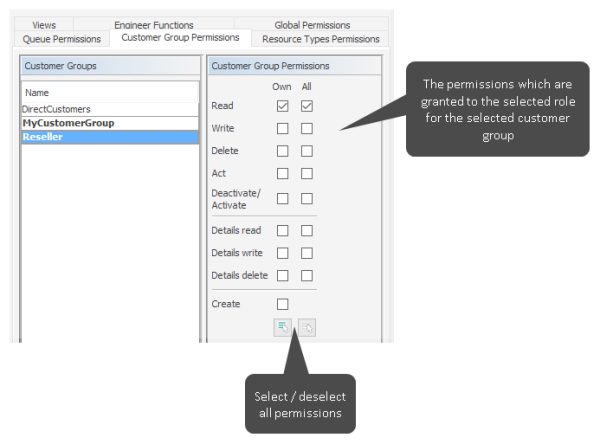This screenshot has height=444, width=600.
Task: Switch to Queue Permissions tab
Action: [x=62, y=39]
